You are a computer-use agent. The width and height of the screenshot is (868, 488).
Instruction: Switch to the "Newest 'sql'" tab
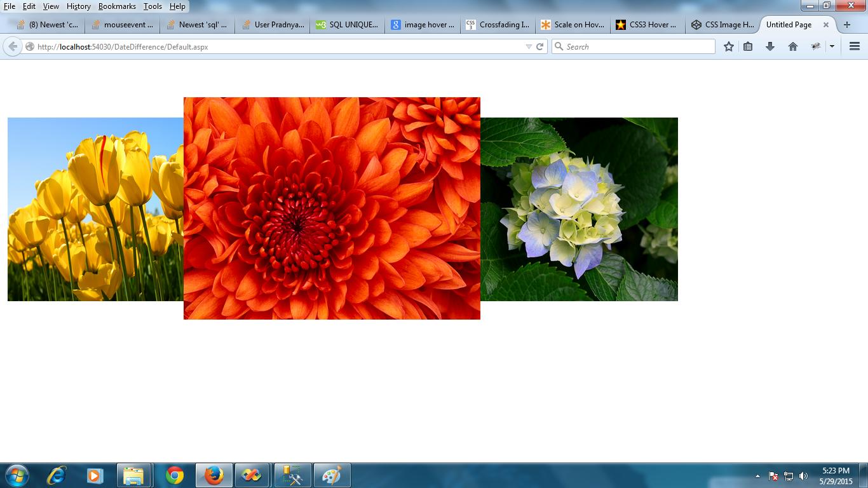point(198,25)
